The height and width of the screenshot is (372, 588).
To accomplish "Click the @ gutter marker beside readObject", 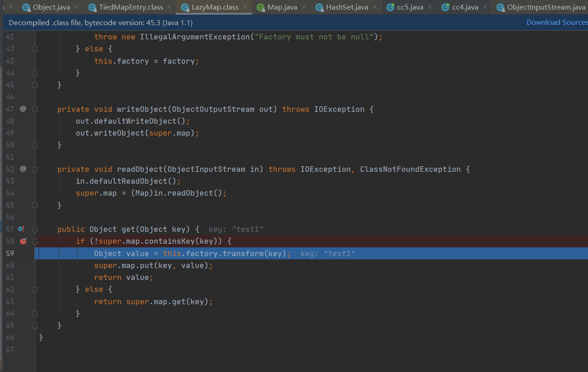I will click(x=23, y=169).
